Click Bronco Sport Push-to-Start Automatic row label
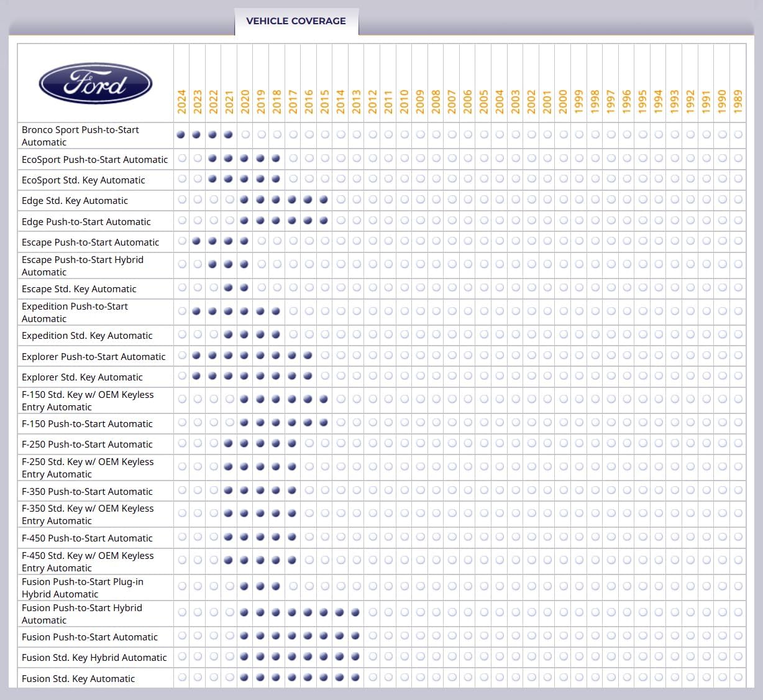The width and height of the screenshot is (763, 700). pos(80,136)
